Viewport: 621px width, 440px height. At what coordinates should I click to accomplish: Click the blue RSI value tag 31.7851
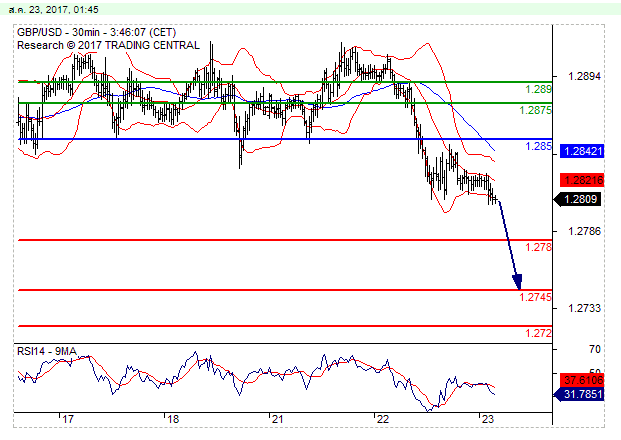point(579,394)
